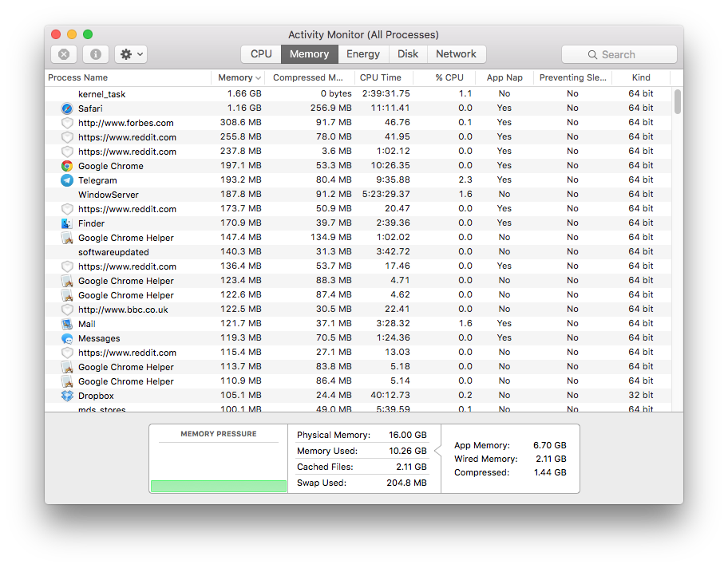Open the Energy tab
Screen dimensions: 728x568
point(363,54)
